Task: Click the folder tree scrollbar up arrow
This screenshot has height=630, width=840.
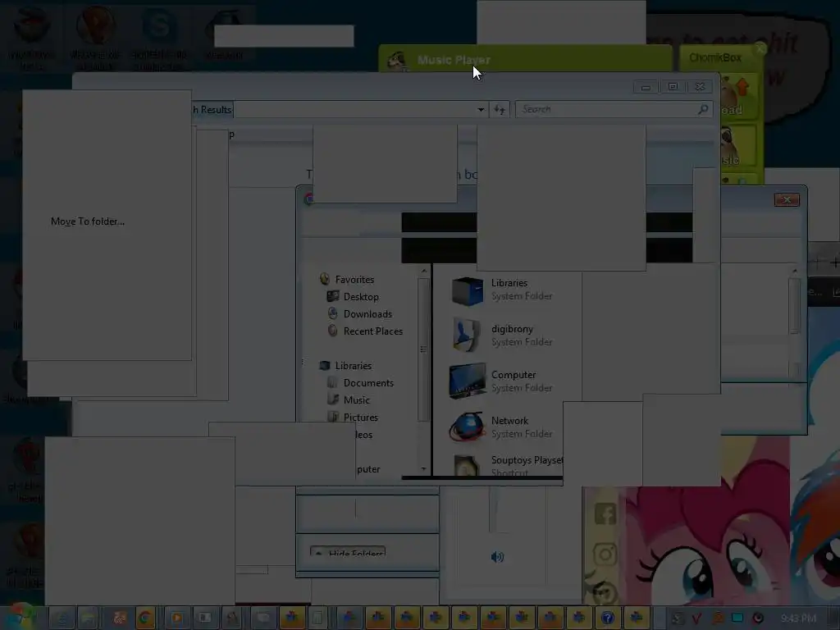Action: pyautogui.click(x=424, y=271)
